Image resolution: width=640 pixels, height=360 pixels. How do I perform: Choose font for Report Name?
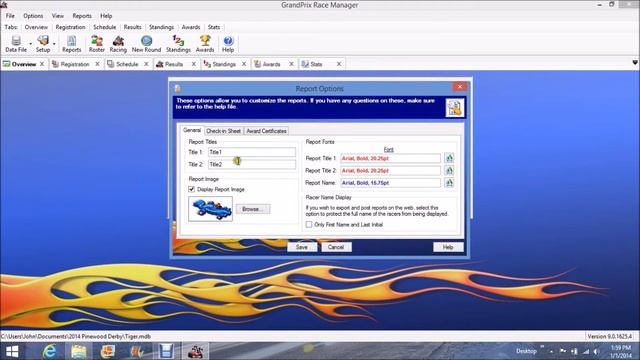(x=449, y=182)
